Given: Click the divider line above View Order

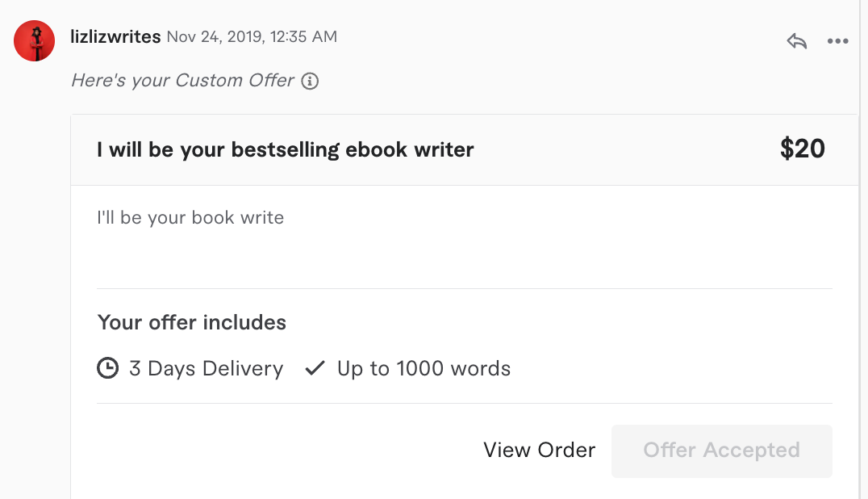Looking at the screenshot, I should [x=464, y=403].
